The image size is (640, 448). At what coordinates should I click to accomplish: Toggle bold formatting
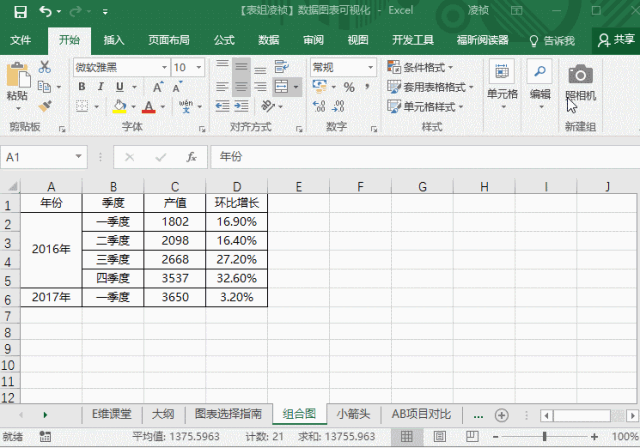click(82, 86)
